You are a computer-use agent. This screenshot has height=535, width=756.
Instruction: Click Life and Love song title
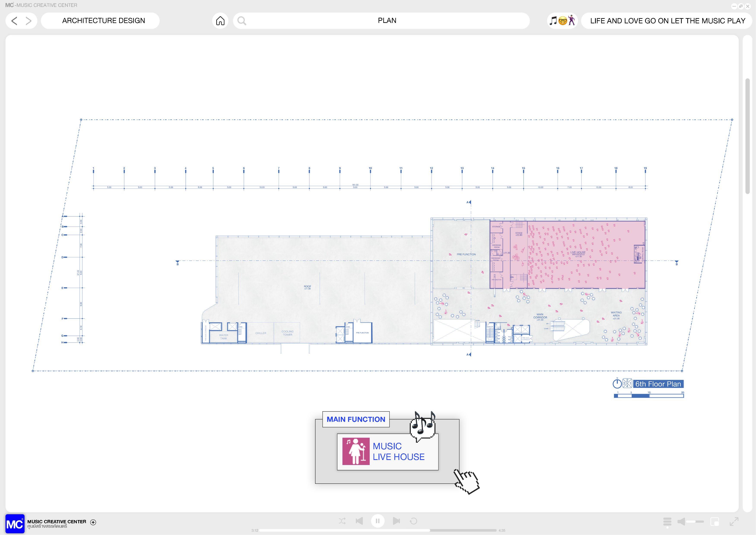(668, 21)
